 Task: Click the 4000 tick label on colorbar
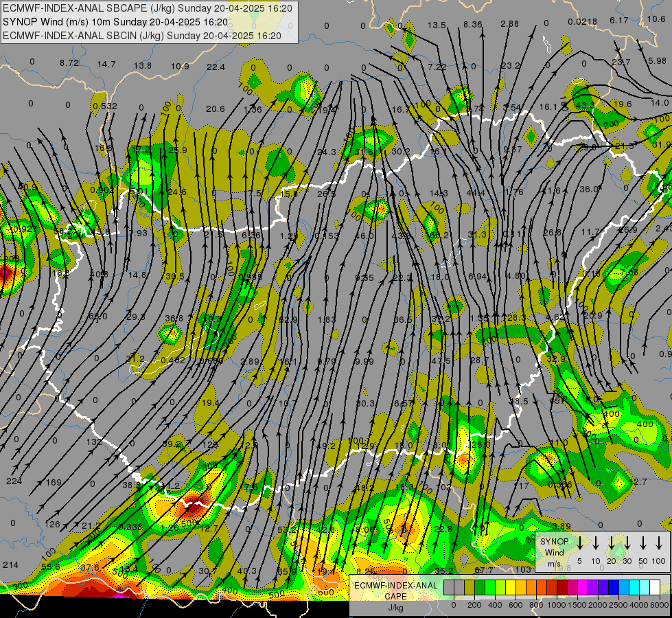point(638,605)
